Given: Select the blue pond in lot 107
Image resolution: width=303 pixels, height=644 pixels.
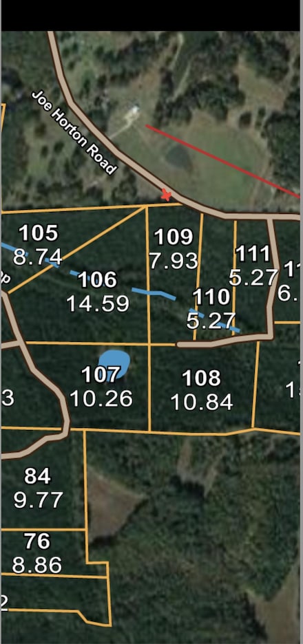Looking at the screenshot, I should tap(115, 365).
